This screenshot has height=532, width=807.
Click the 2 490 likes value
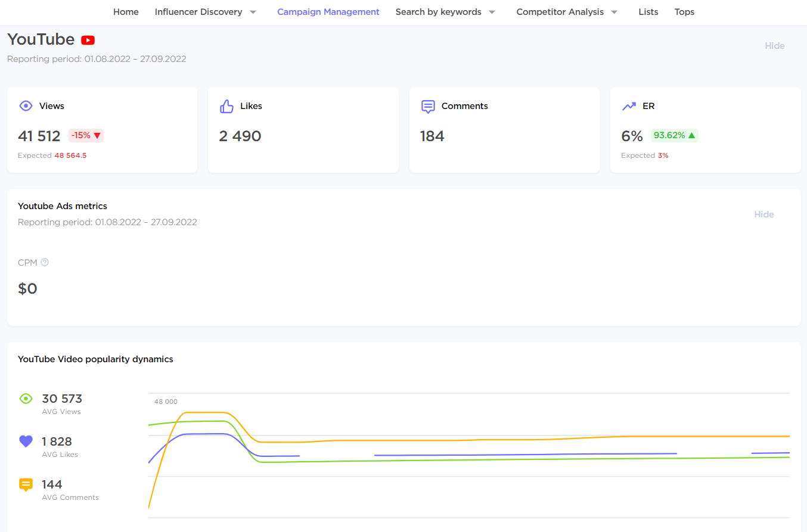pyautogui.click(x=240, y=136)
